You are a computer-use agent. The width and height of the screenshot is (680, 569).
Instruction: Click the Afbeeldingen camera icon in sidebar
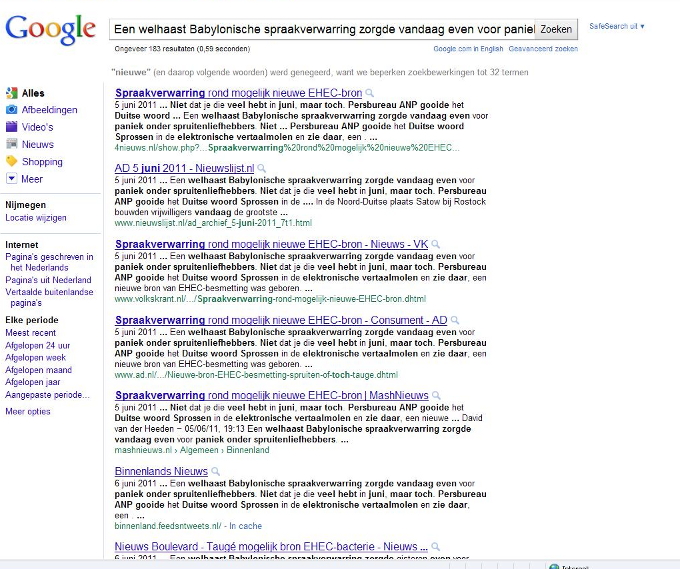coord(11,110)
